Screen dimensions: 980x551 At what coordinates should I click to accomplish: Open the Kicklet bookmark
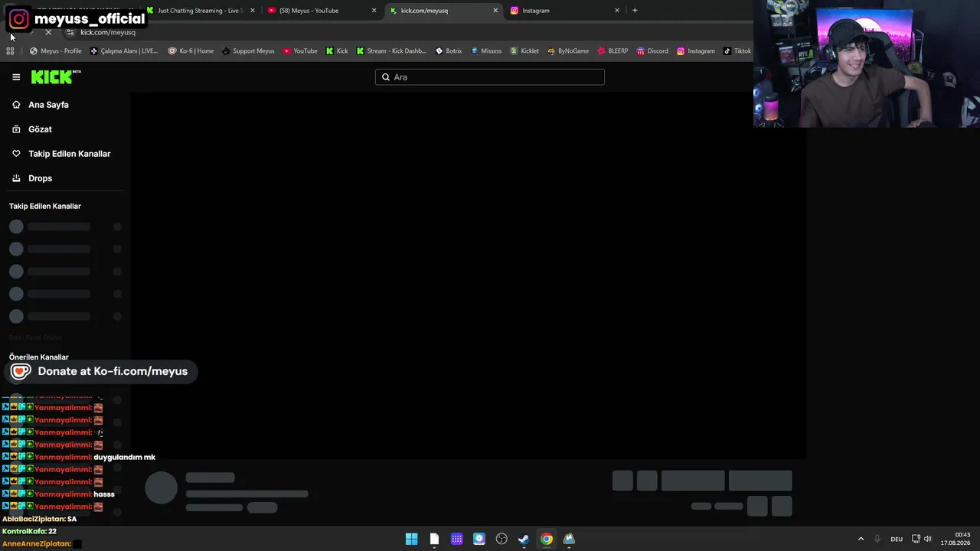pos(524,51)
